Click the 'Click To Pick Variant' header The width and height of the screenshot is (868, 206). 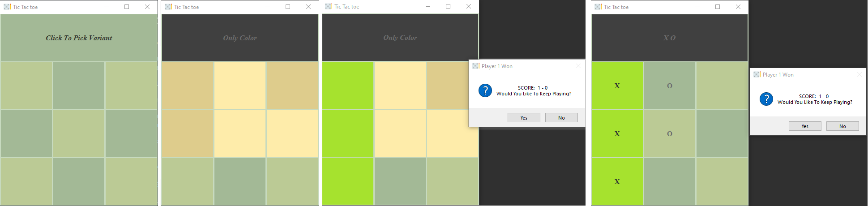79,38
